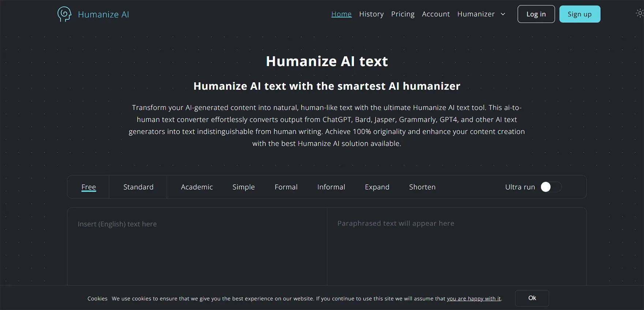Open the "you are happy with it" link
Image resolution: width=644 pixels, height=310 pixels.
(x=473, y=299)
